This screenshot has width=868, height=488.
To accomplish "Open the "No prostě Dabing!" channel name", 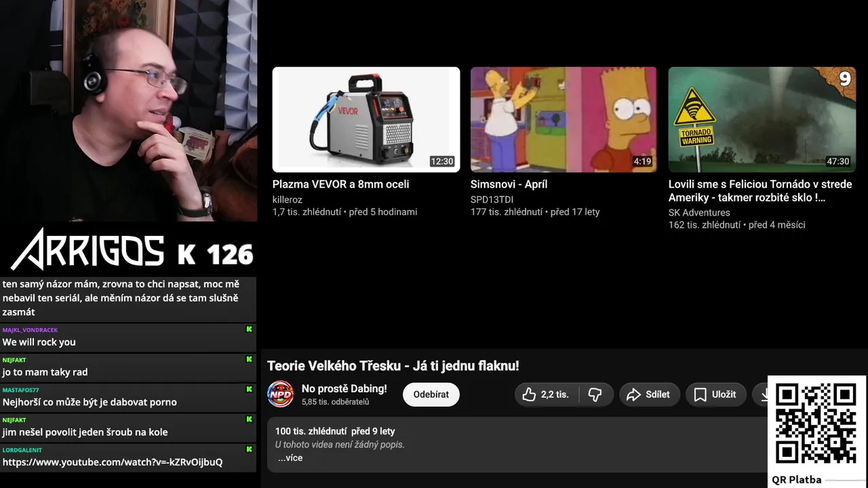I will (x=344, y=388).
